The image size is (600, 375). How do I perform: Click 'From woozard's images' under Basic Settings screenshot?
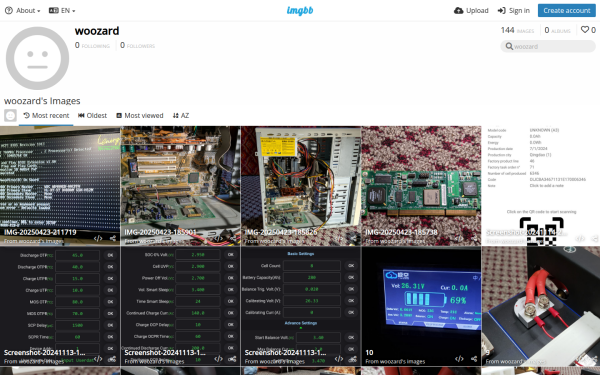(275, 361)
